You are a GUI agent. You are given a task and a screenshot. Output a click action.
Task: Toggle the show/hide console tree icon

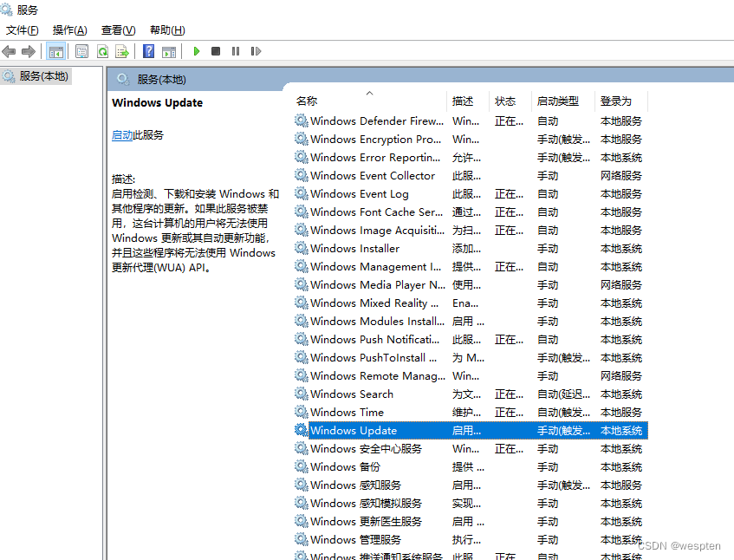(x=56, y=51)
